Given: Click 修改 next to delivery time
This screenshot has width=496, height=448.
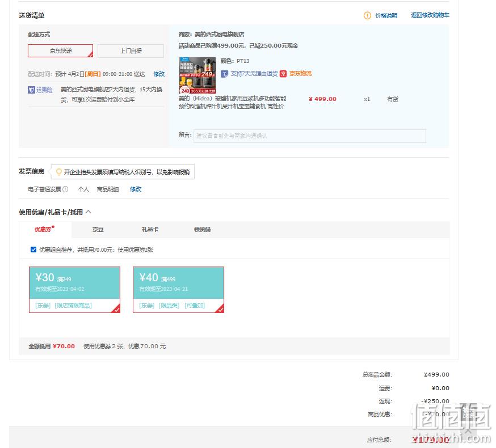Looking at the screenshot, I should 159,74.
